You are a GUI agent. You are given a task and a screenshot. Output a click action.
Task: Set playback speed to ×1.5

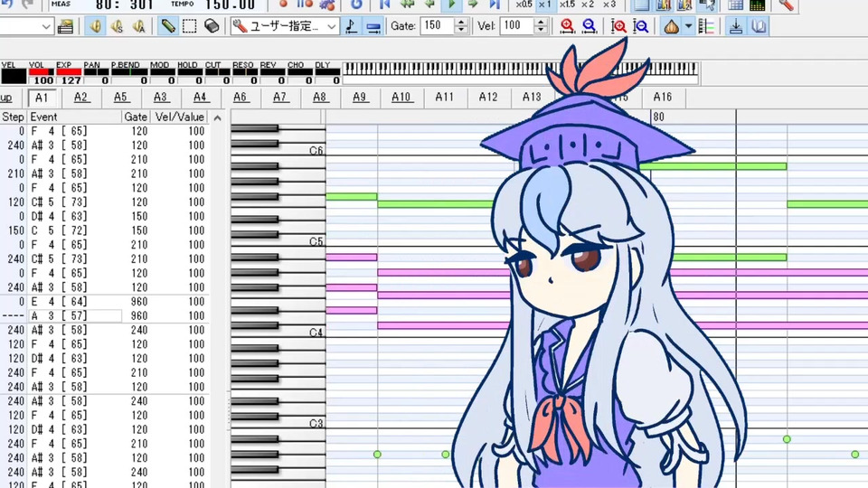(x=567, y=4)
